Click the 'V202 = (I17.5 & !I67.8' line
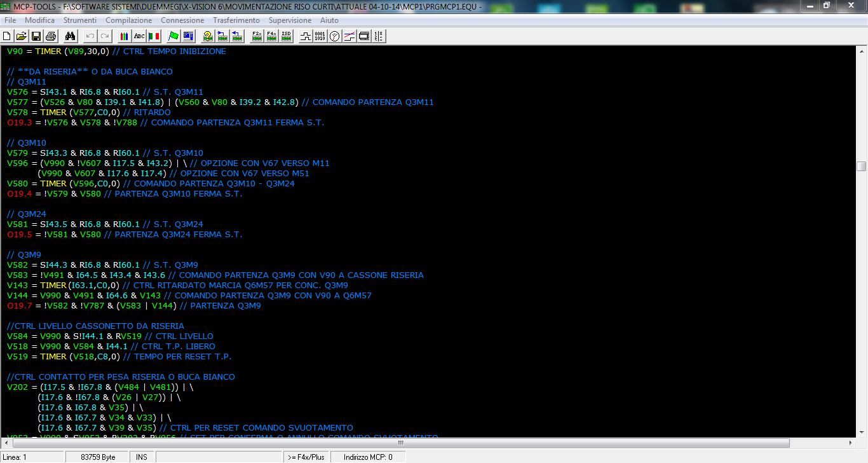Screen dimensions: 868x463 click(100, 387)
